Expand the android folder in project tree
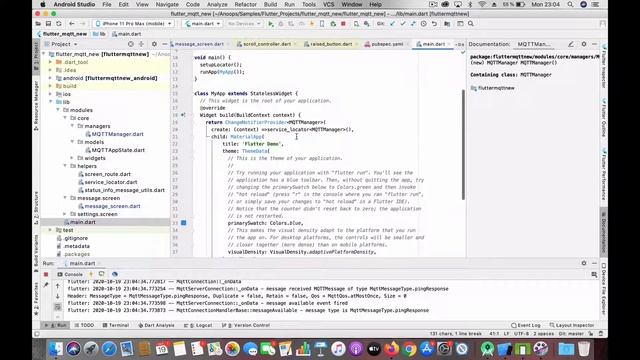 point(51,78)
